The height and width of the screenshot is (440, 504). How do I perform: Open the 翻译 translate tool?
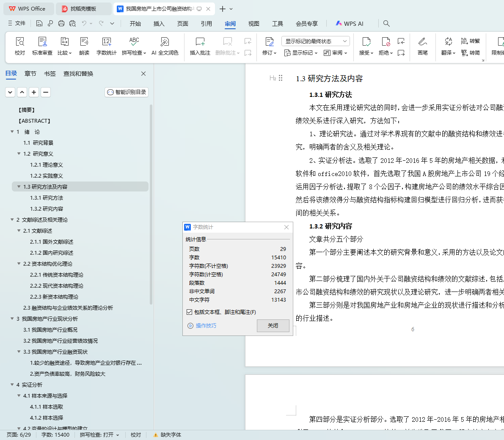click(x=449, y=46)
